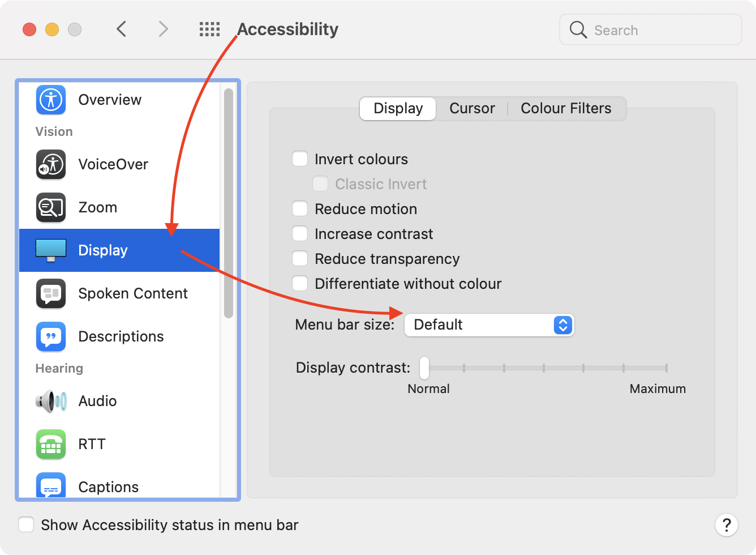Switch to the Colour Filters tab
This screenshot has height=555, width=756.
click(x=566, y=109)
